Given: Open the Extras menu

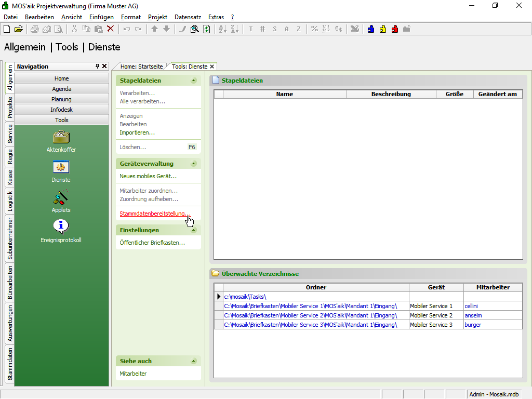Looking at the screenshot, I should 216,17.
